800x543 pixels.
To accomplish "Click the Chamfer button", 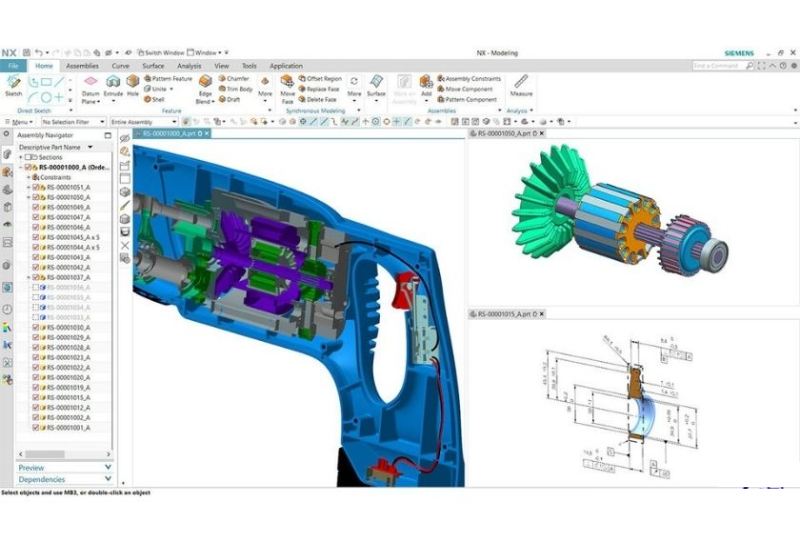I will [x=234, y=79].
